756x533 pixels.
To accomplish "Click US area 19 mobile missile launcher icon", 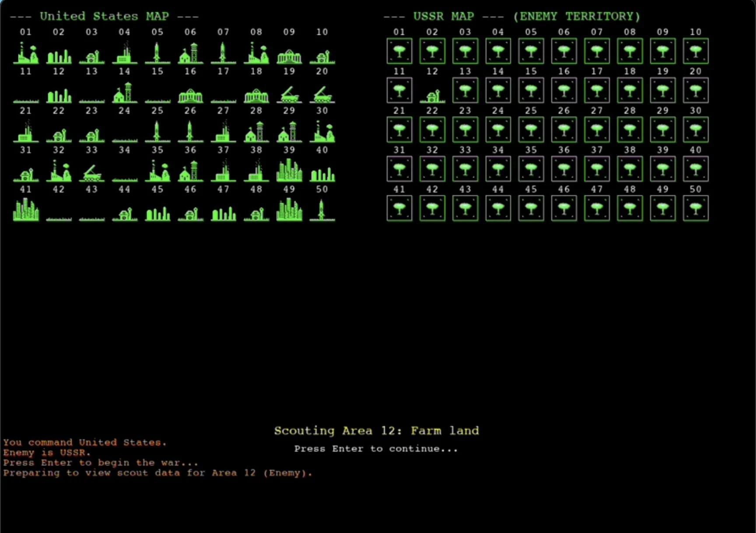I will (x=289, y=94).
